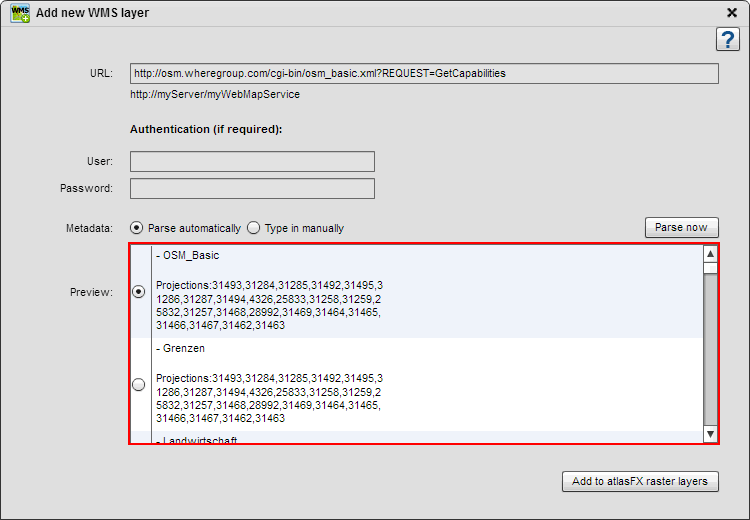Click the preview list scrollbar thumb
The image size is (750, 520).
(710, 268)
